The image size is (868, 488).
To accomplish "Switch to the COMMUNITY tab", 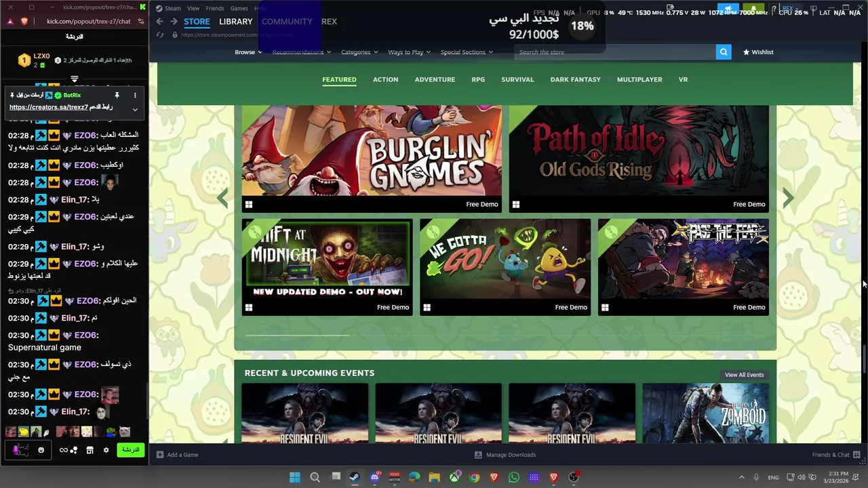I will (x=287, y=22).
